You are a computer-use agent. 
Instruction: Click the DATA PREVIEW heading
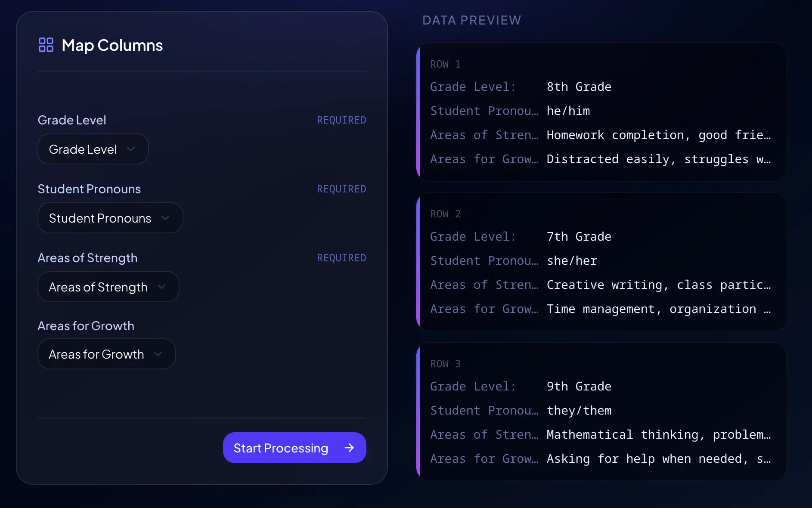[x=472, y=20]
